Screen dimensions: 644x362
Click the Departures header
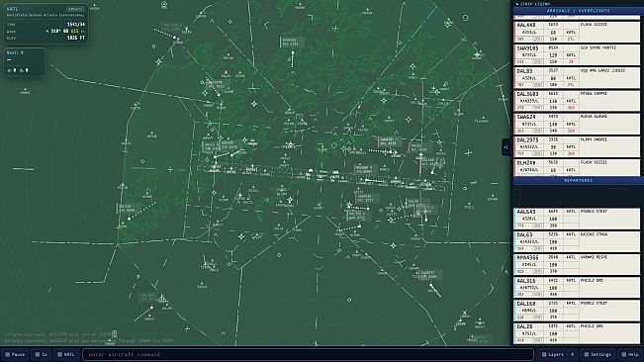click(579, 180)
